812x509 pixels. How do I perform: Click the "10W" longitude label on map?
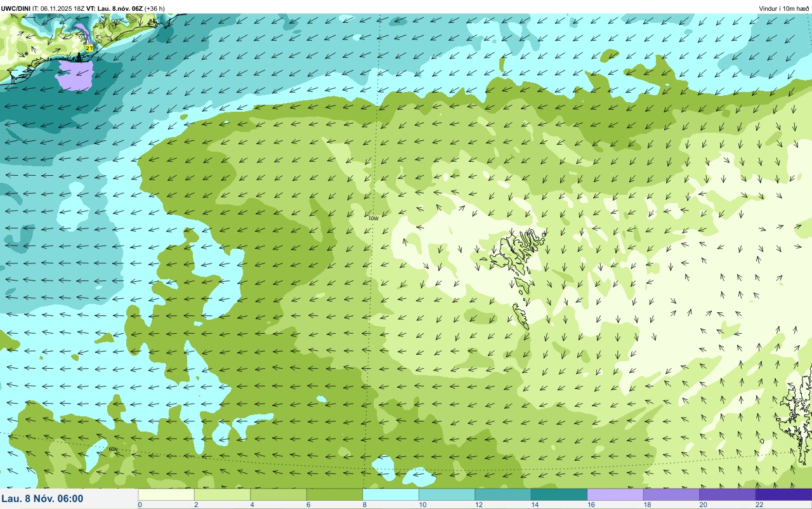pos(373,218)
